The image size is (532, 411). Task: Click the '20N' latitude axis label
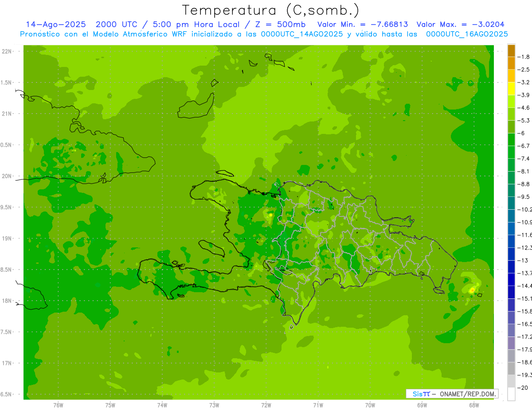click(7, 176)
